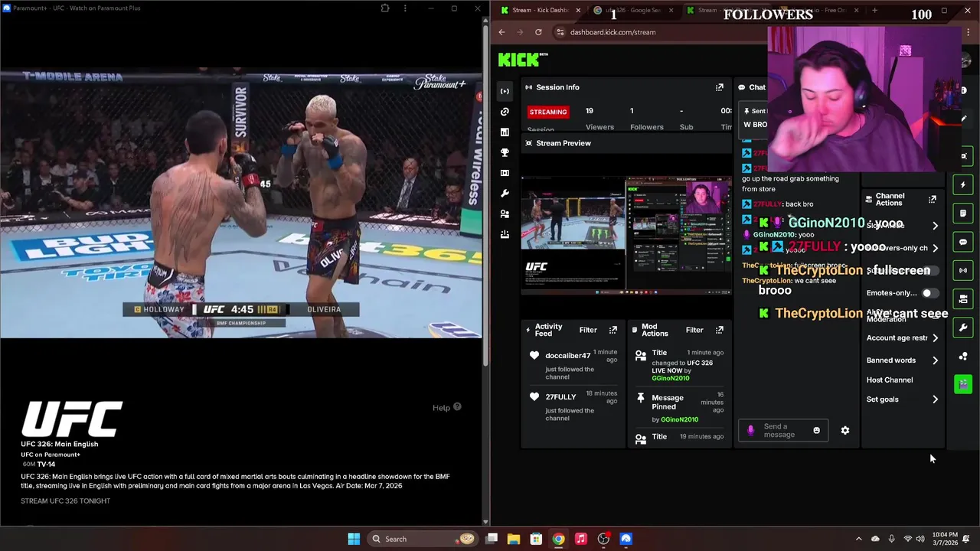
Task: Click the UFC fight video in Paramount+
Action: click(241, 204)
